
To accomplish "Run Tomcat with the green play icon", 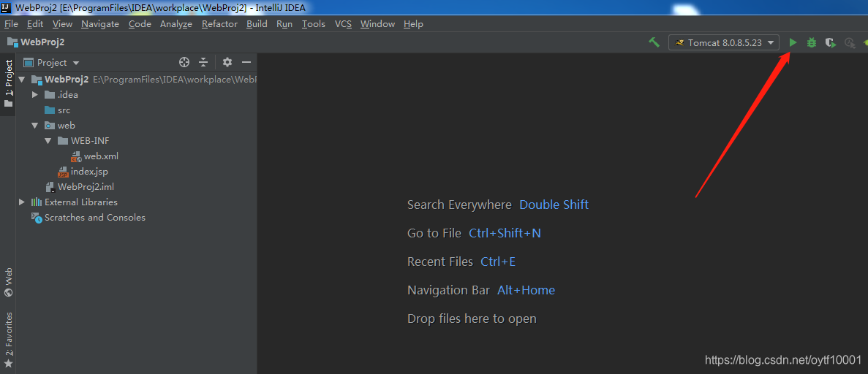I will click(x=793, y=42).
